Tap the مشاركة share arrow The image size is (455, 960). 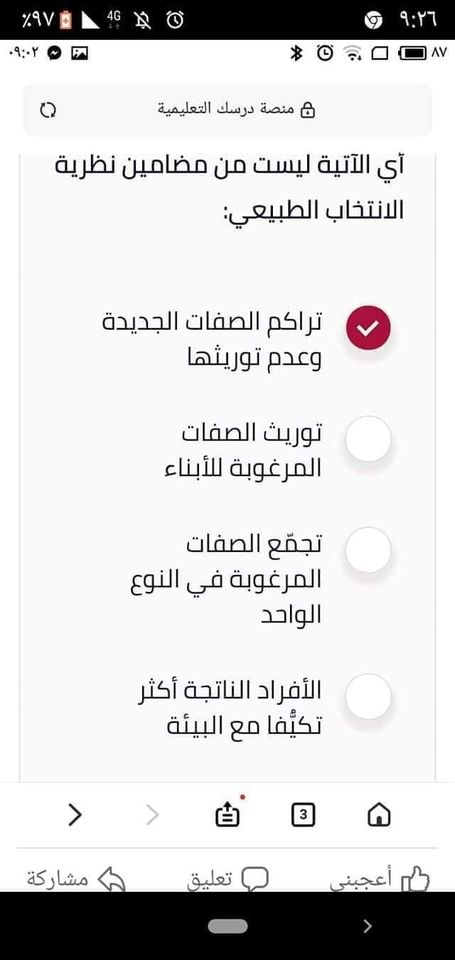(x=111, y=879)
